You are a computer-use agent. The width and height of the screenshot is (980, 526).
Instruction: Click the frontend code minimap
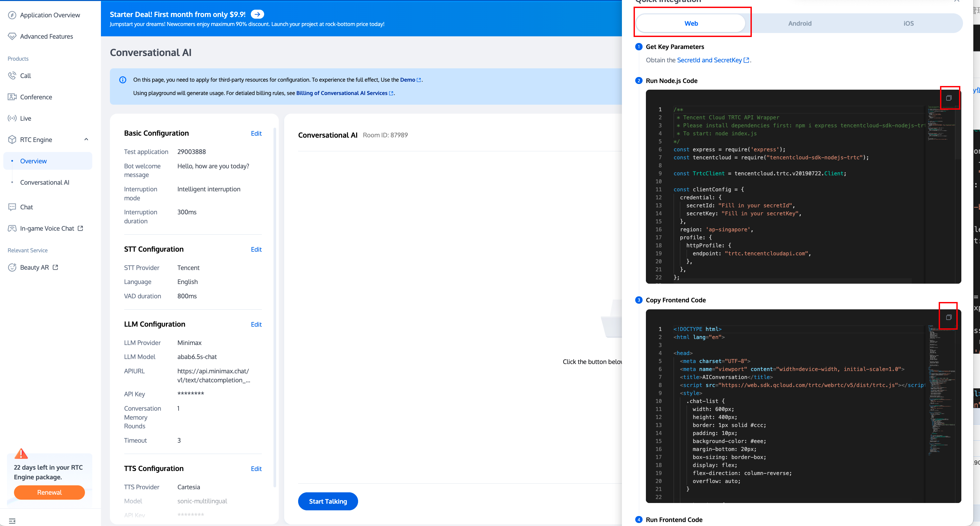(x=941, y=390)
